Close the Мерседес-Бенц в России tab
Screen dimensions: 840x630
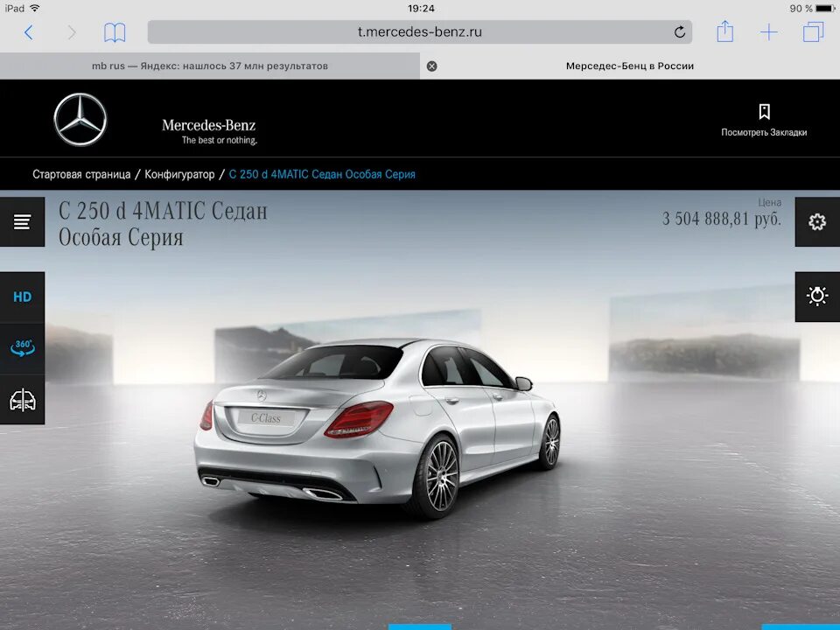point(431,66)
